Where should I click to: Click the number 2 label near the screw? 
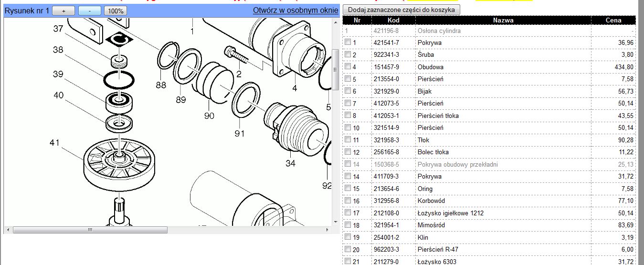point(239,74)
